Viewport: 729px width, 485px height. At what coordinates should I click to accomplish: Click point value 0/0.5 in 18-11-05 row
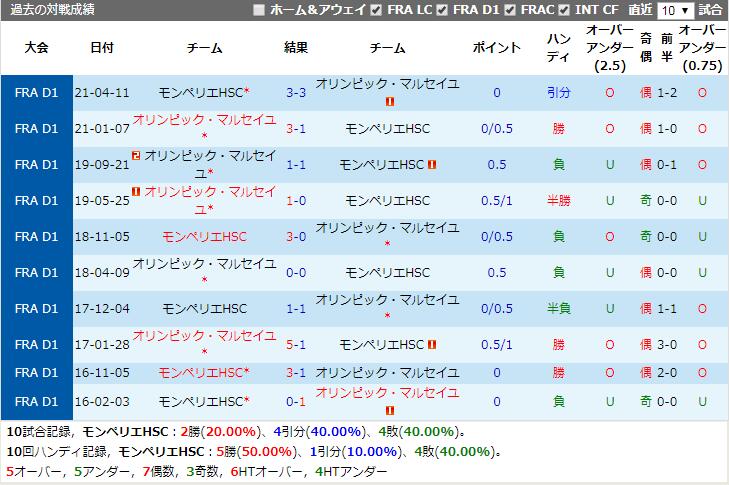coord(497,237)
